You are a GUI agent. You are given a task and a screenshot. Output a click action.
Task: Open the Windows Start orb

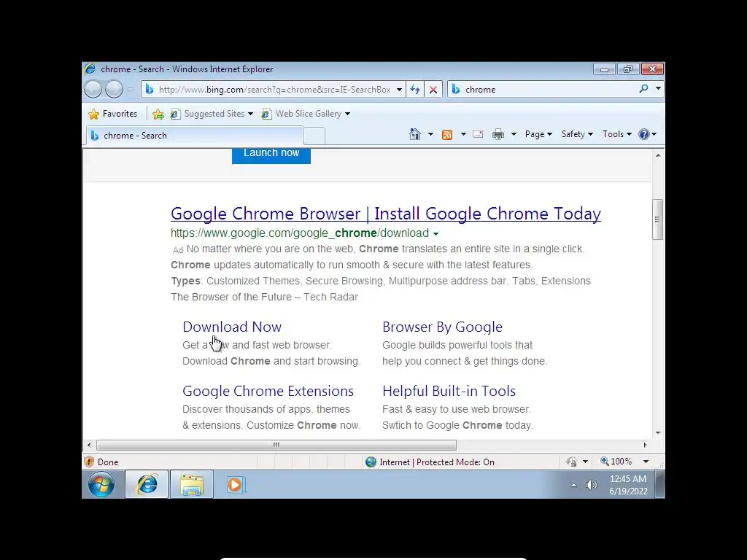click(101, 485)
